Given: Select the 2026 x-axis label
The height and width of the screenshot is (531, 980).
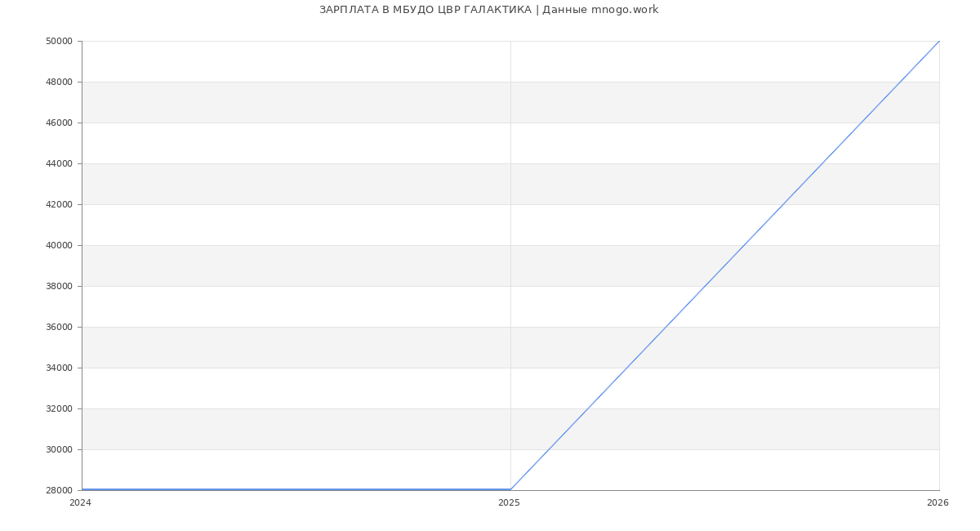Looking at the screenshot, I should pos(938,503).
